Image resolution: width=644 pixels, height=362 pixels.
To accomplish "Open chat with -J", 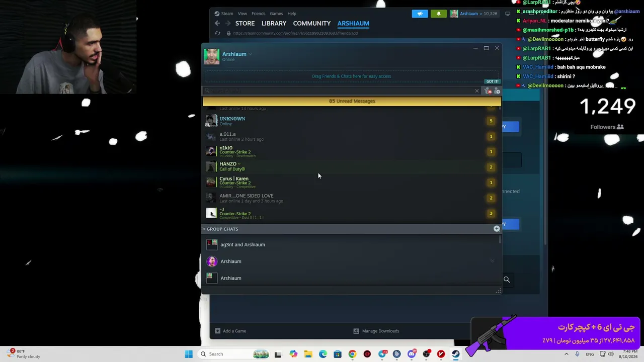I will [x=351, y=213].
